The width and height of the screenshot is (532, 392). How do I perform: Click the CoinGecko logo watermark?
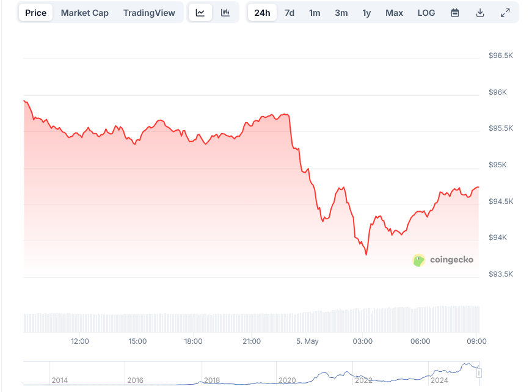(x=444, y=260)
